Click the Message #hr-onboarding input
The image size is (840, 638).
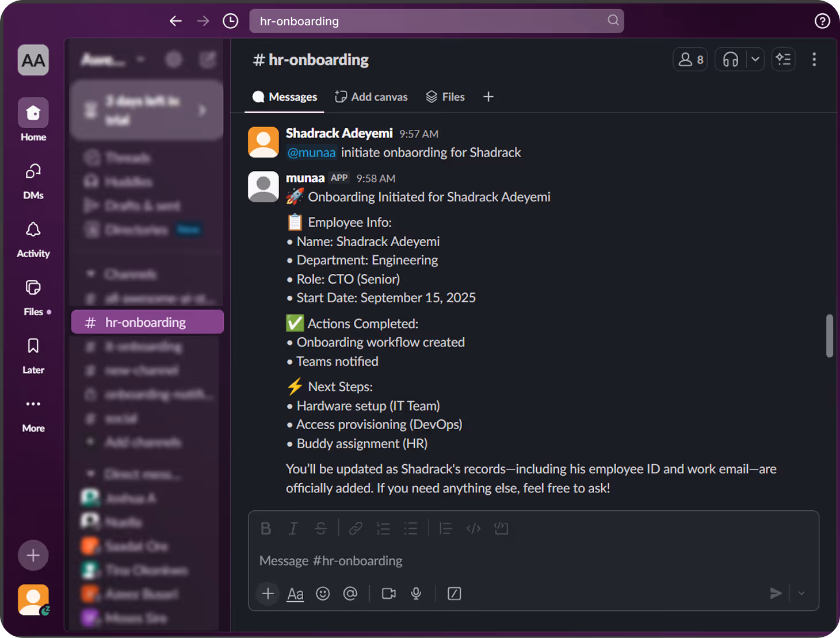[533, 560]
